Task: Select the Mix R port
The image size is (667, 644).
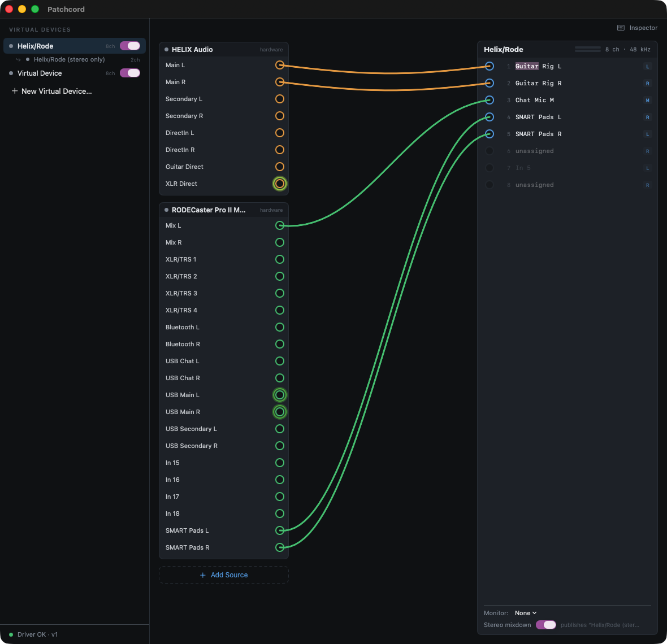Action: click(279, 242)
